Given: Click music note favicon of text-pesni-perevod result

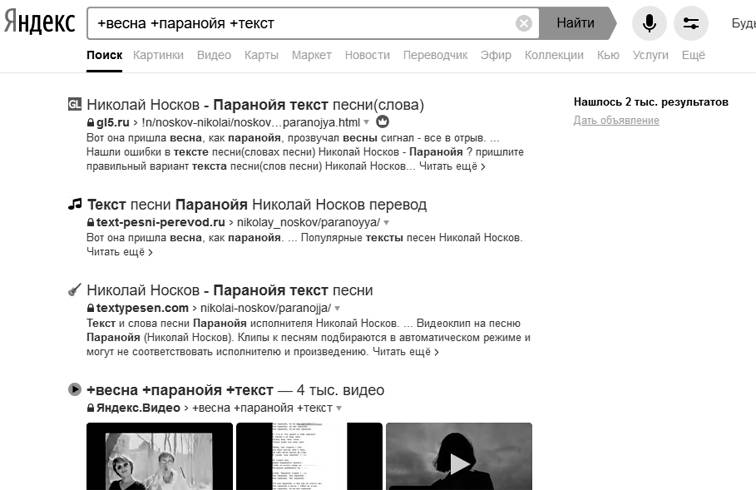Looking at the screenshot, I should pos(74,204).
